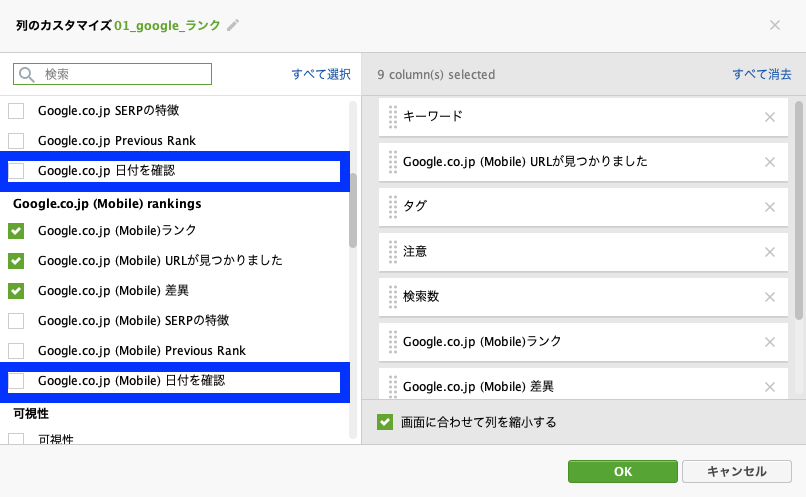The height and width of the screenshot is (497, 806).
Task: Click the pencil icon to rename workspace
Action: pos(233,25)
